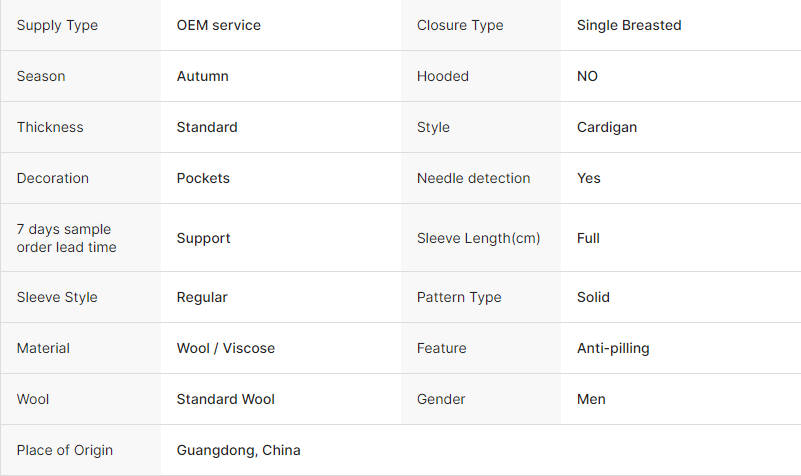Select the "Needle detection" label
The height and width of the screenshot is (476, 801).
[x=473, y=178]
